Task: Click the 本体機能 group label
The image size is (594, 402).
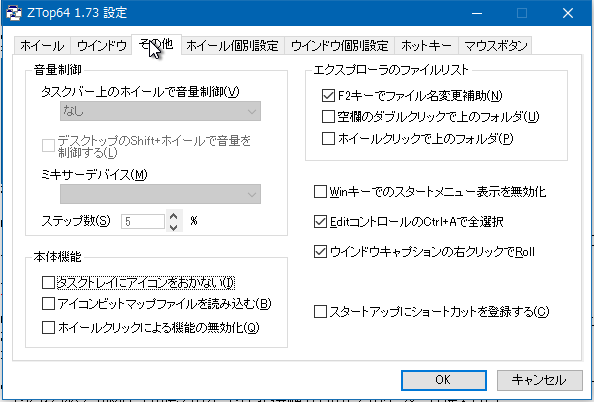Action: [x=58, y=257]
